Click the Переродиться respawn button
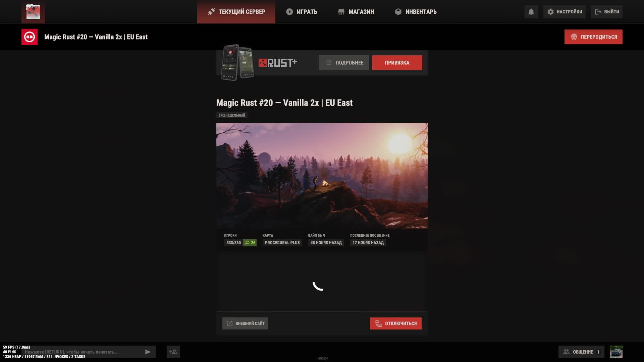 (593, 37)
